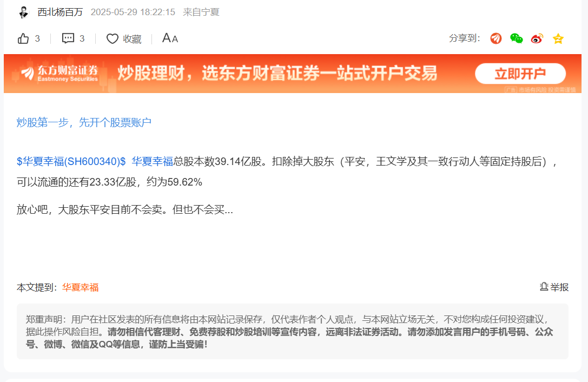The width and height of the screenshot is (588, 382).
Task: Click the 本文提到 label
Action: coord(37,287)
